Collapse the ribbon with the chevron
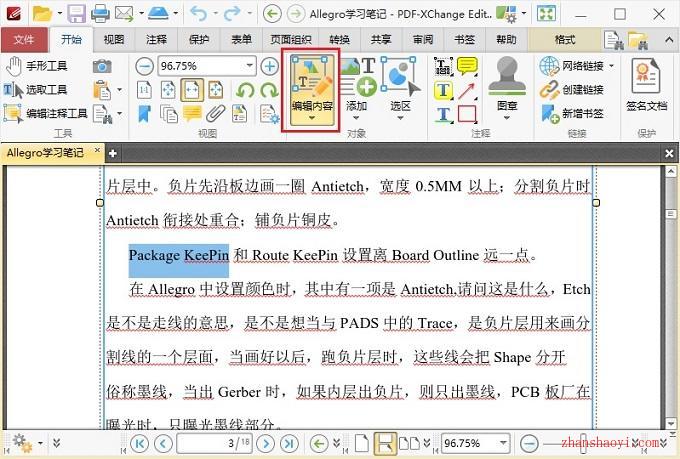 click(669, 39)
